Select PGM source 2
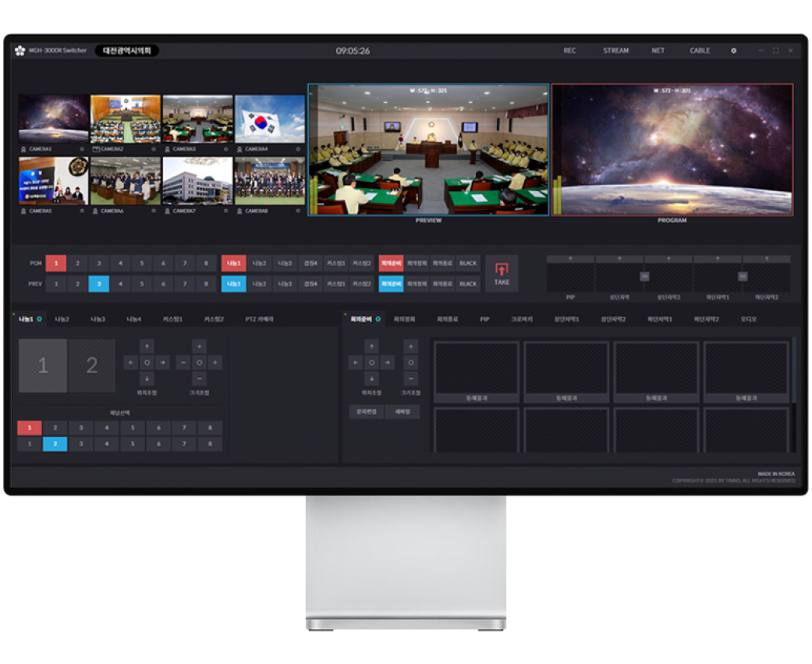This screenshot has height=664, width=812. [78, 263]
